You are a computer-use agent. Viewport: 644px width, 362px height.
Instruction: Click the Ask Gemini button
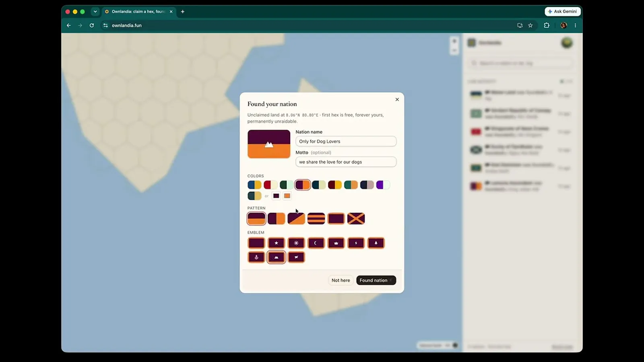coord(563,11)
